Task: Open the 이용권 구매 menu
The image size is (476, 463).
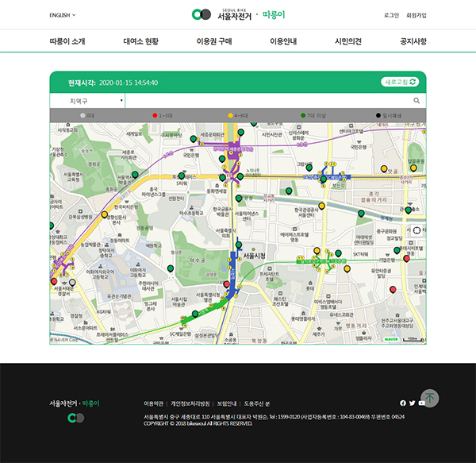Action: (214, 41)
